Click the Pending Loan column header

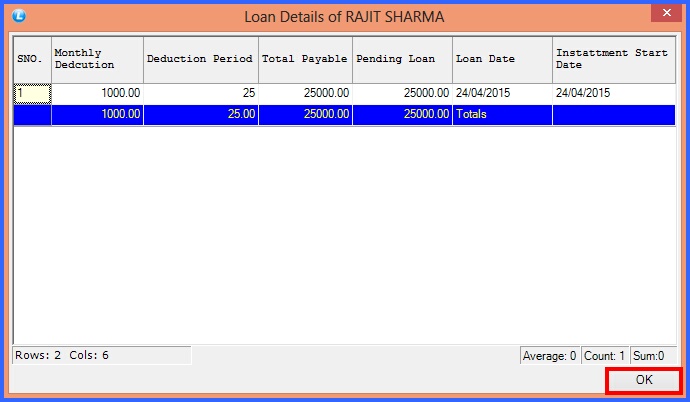(403, 60)
